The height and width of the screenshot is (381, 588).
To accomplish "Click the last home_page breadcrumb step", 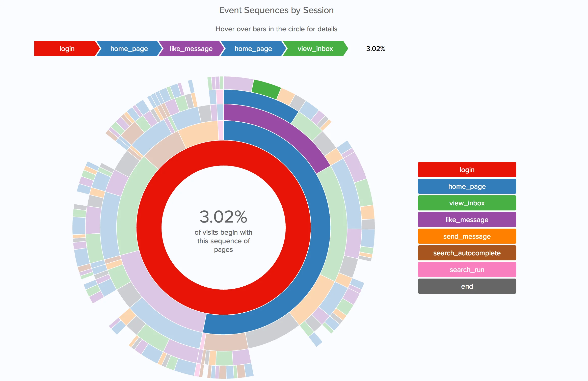I will point(253,48).
